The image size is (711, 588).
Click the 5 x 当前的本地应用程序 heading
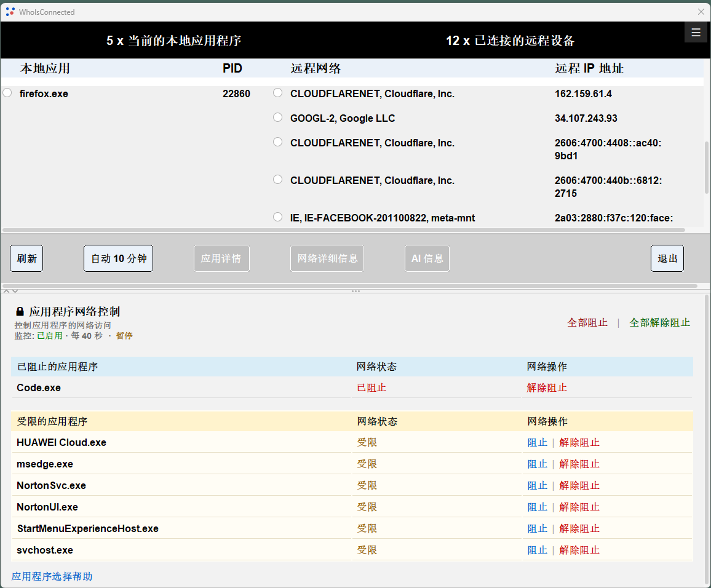pyautogui.click(x=173, y=41)
